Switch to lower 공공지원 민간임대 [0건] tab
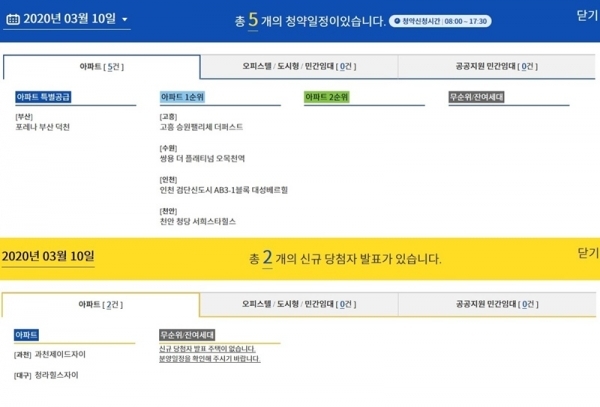The width and height of the screenshot is (600, 407). pyautogui.click(x=497, y=304)
